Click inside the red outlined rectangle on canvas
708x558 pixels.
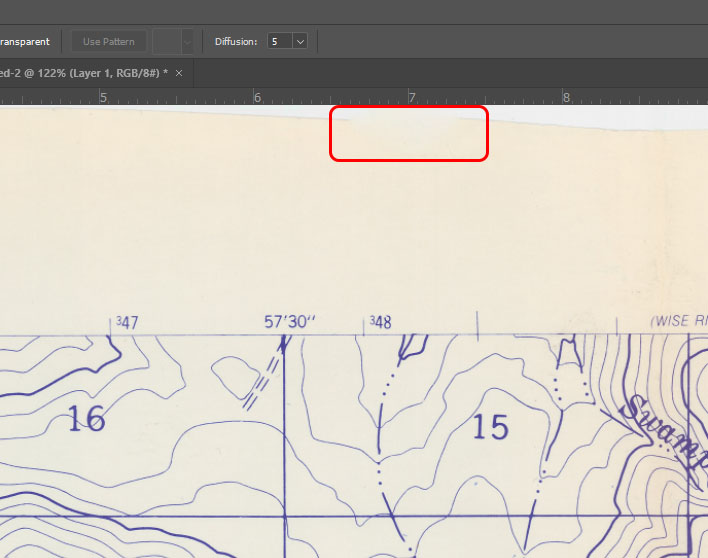tap(408, 133)
